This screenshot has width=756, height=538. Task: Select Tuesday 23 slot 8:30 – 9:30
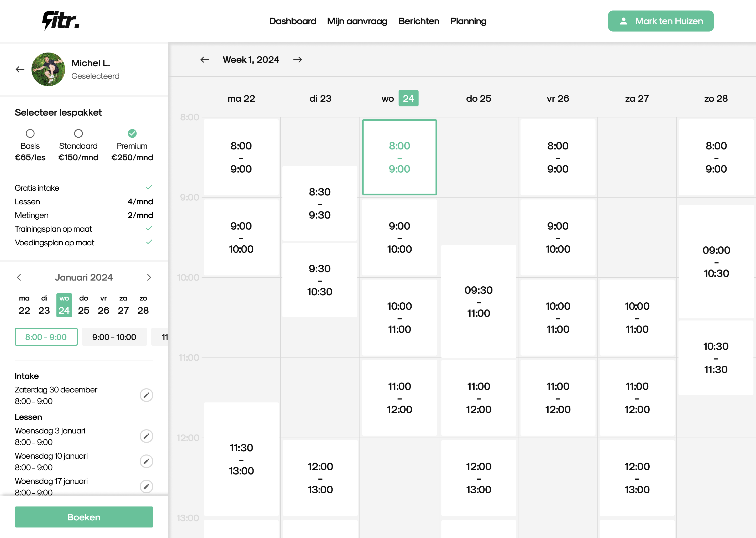320,203
